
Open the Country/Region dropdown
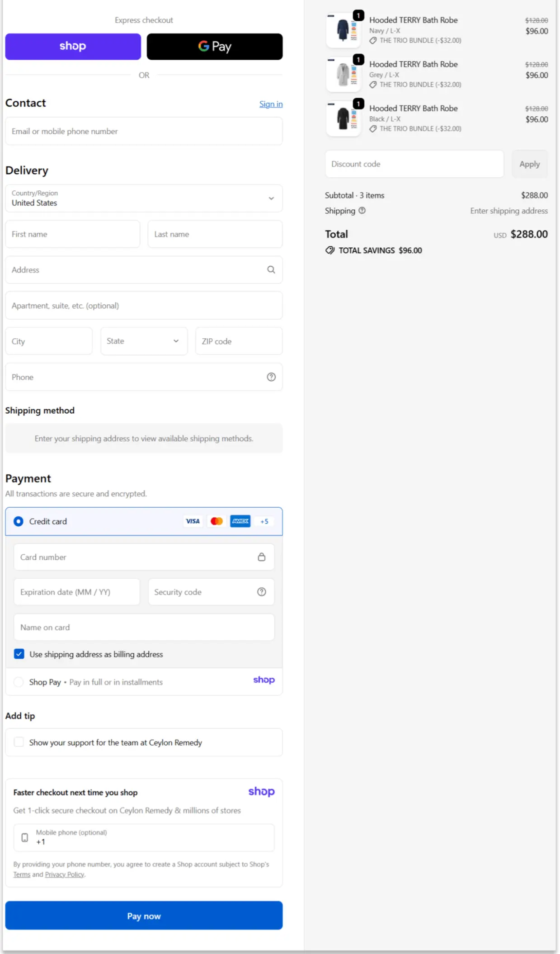pyautogui.click(x=144, y=198)
